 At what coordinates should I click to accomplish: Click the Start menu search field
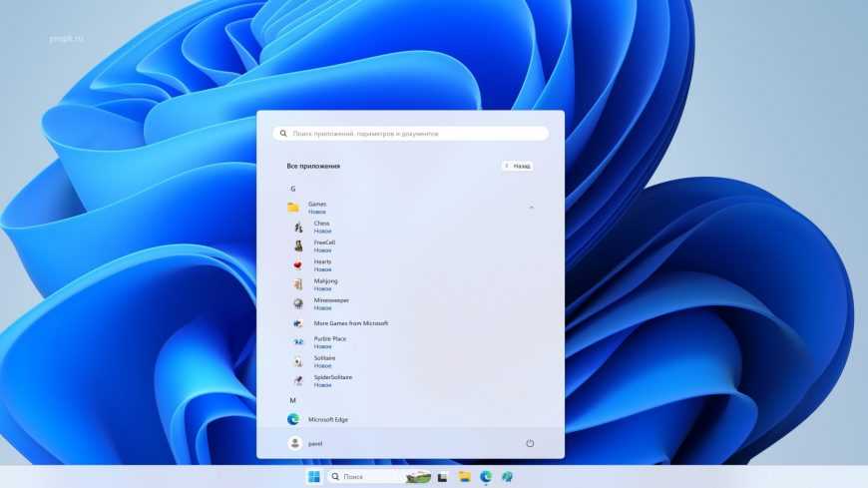point(411,134)
